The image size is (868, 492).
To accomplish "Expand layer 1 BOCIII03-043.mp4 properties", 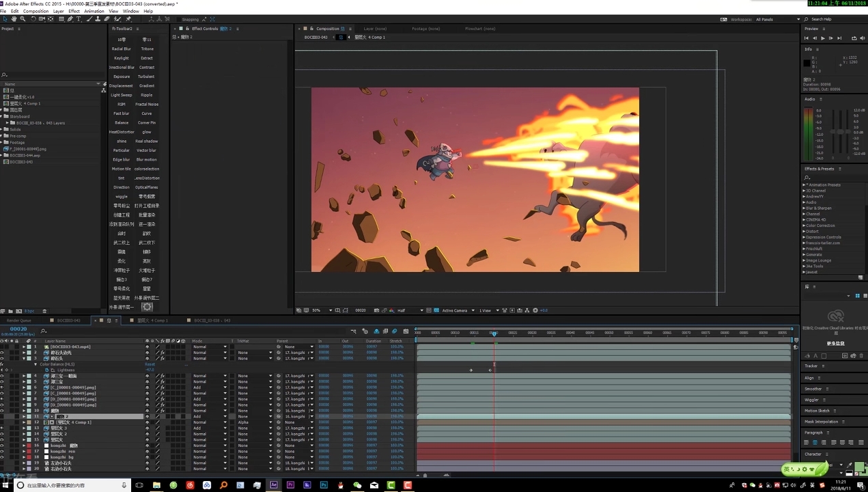I will [24, 346].
